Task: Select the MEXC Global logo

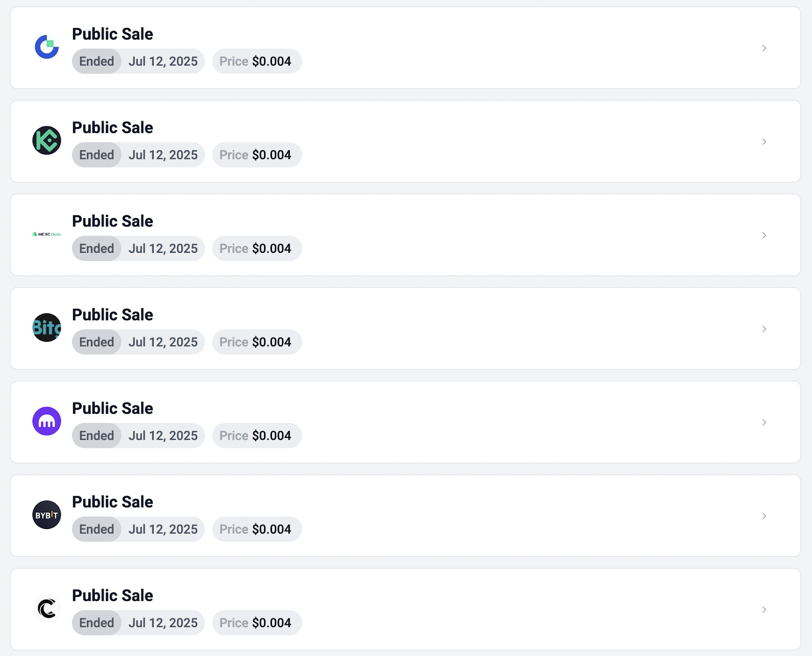Action: 47,234
